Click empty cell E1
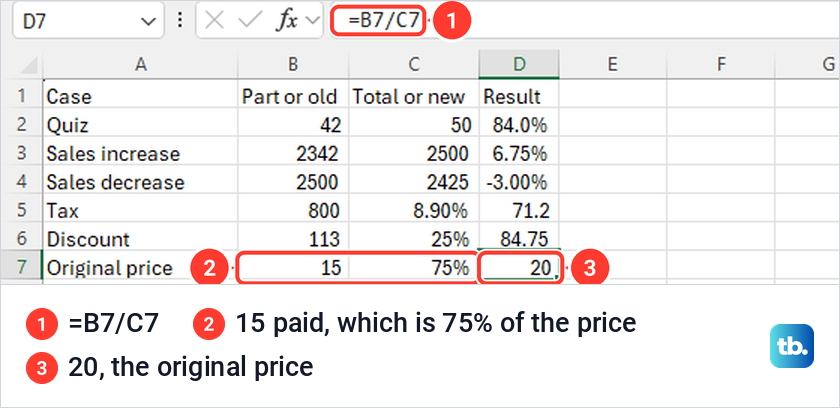The width and height of the screenshot is (840, 408). [x=612, y=96]
